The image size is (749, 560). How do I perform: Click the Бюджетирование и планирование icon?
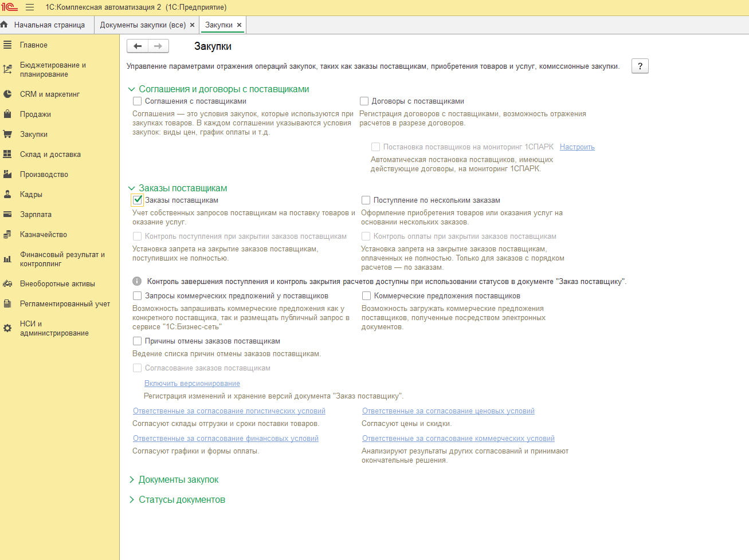tap(7, 69)
